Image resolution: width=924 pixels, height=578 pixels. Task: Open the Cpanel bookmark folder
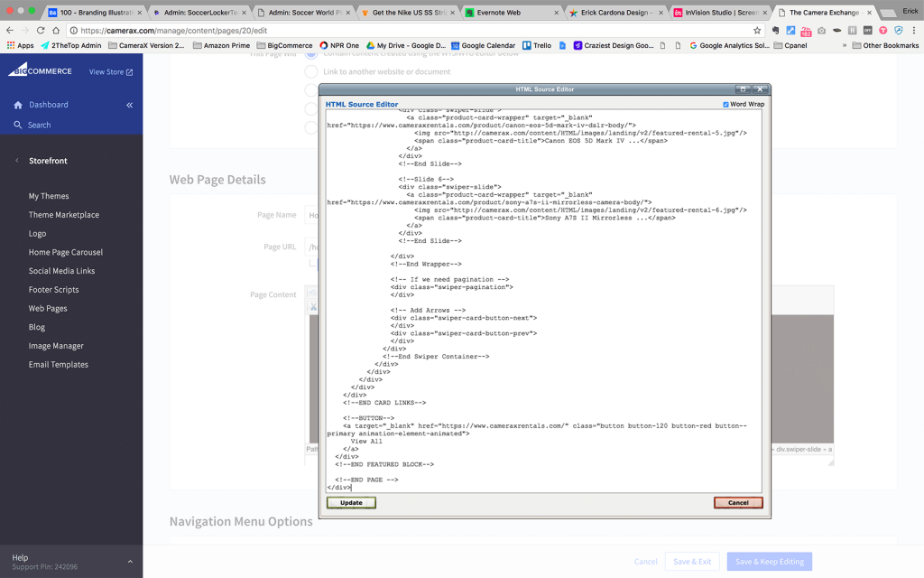pyautogui.click(x=790, y=45)
